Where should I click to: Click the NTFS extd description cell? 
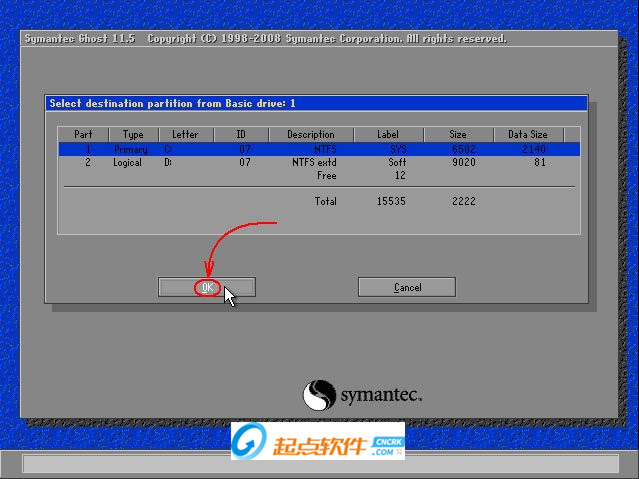click(x=314, y=162)
